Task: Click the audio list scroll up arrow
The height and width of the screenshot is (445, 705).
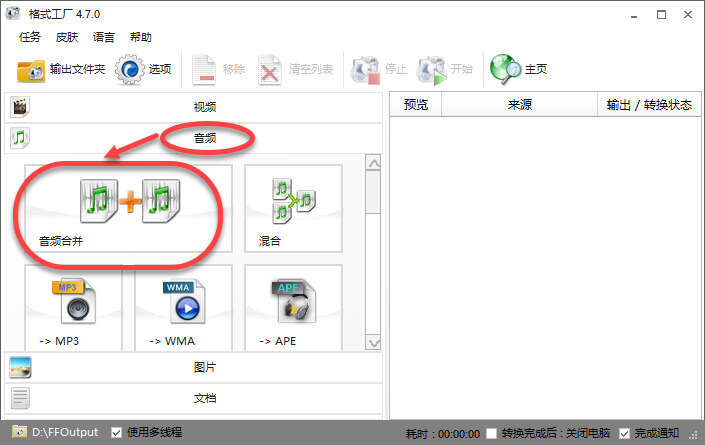Action: (373, 163)
